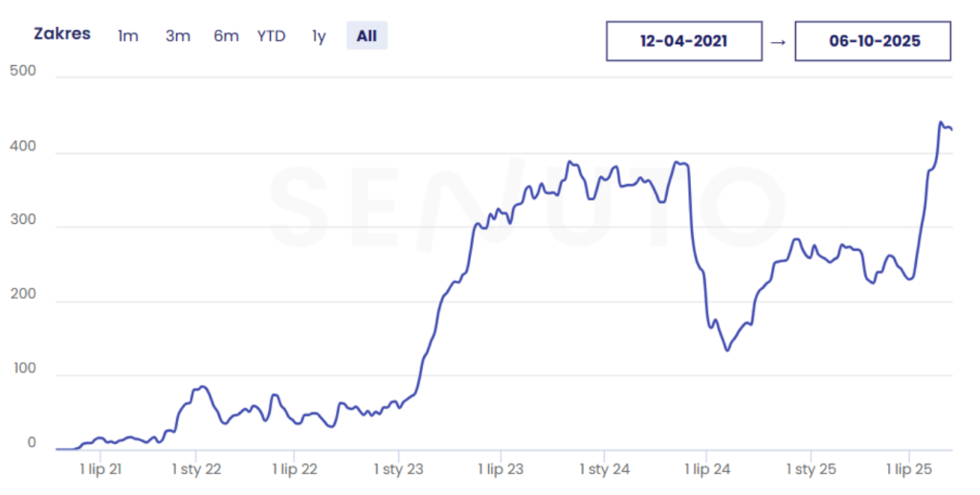Open the end date field 06-10-2025
The height and width of the screenshot is (495, 980).
point(872,41)
